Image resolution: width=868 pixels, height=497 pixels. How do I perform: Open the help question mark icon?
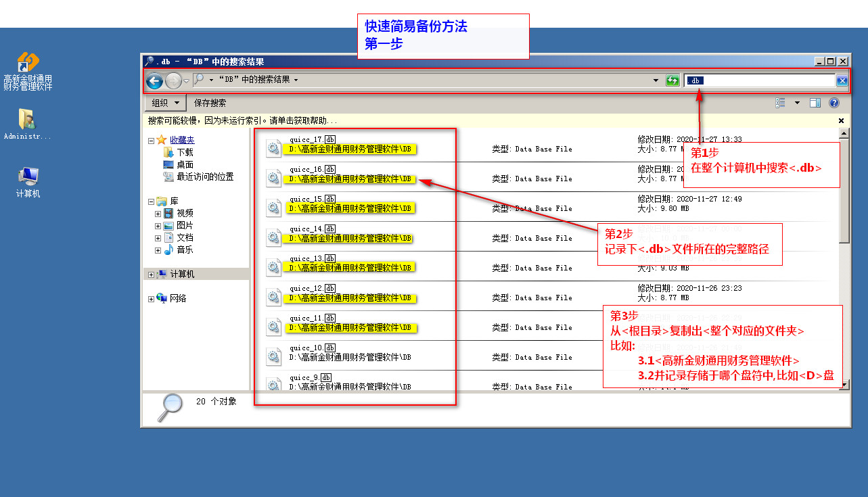click(x=833, y=103)
